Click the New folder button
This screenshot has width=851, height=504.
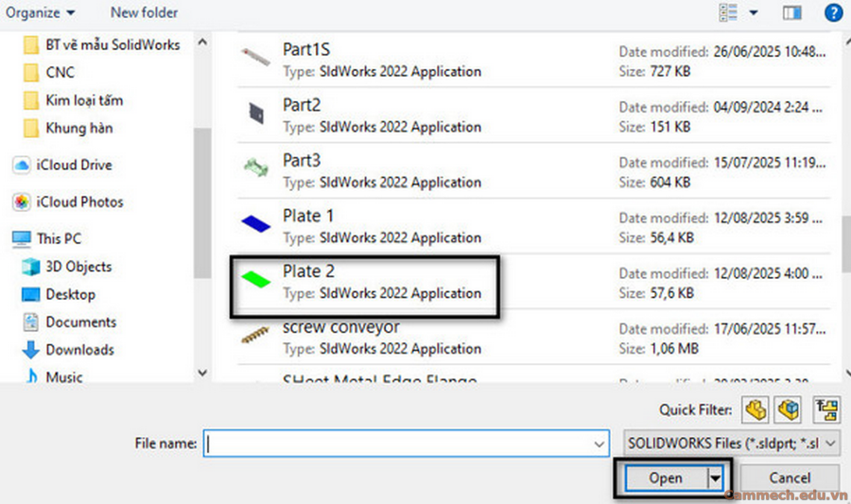pos(144,12)
